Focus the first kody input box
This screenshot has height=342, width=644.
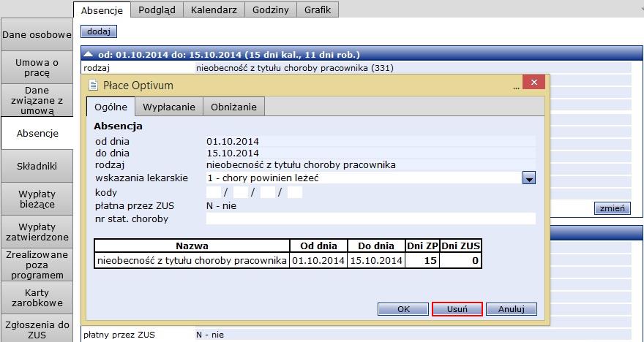point(214,192)
